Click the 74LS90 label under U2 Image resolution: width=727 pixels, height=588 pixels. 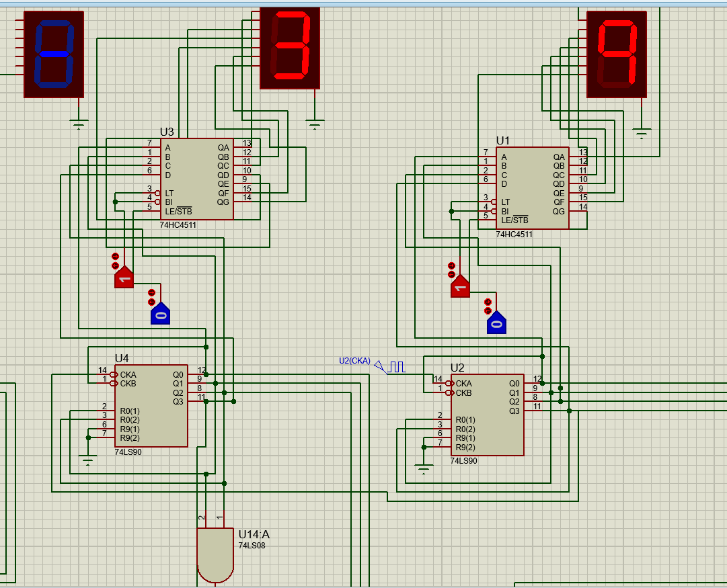point(463,461)
